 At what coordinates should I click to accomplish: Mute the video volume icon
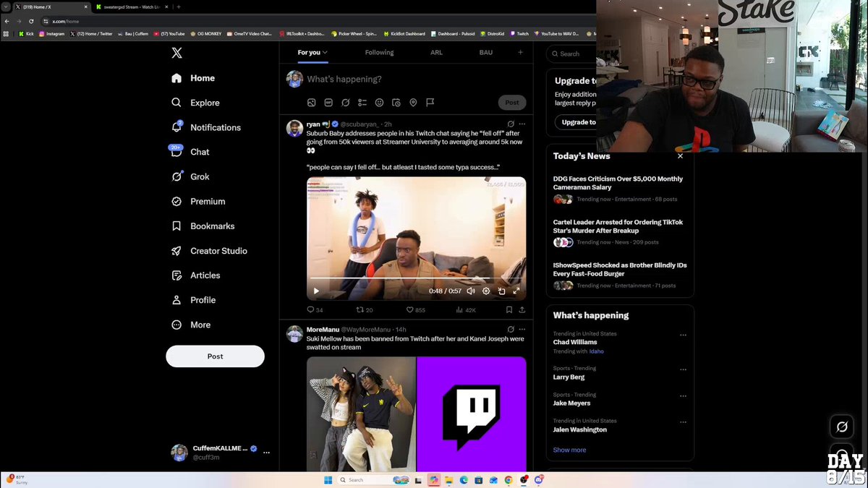(x=471, y=291)
